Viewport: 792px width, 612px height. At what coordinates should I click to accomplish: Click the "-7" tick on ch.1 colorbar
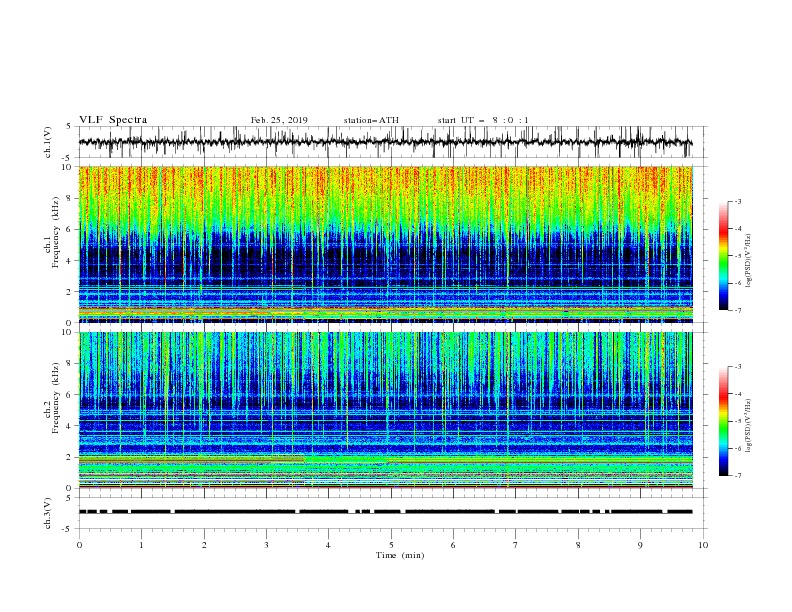[x=737, y=310]
